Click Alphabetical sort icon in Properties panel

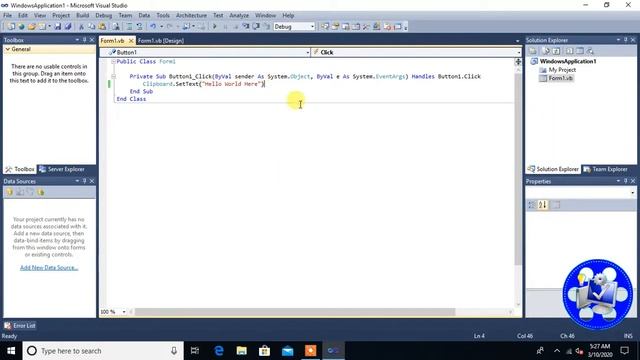(x=542, y=204)
